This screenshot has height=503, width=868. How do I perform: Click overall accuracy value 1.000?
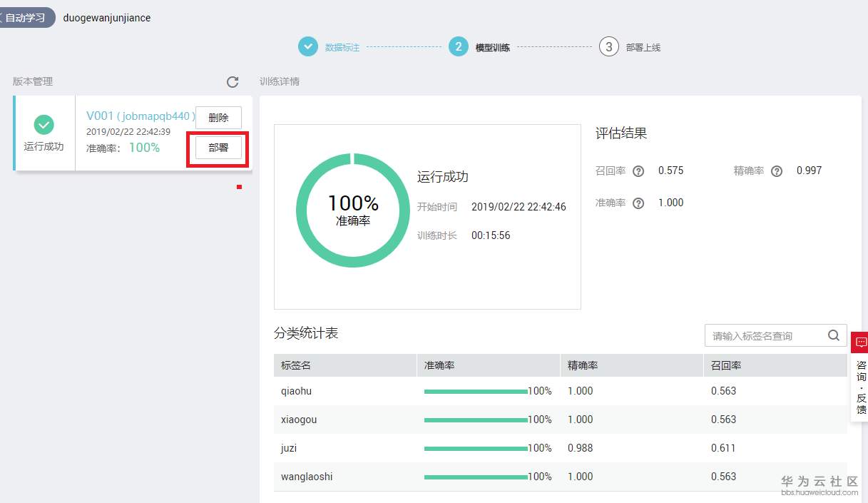click(670, 203)
